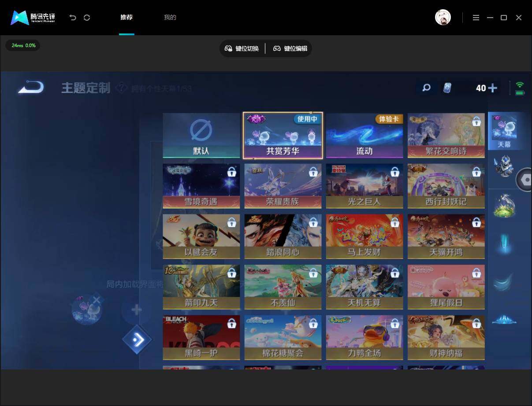
Task: Open the 天幕 category in sidebar
Action: (x=504, y=131)
